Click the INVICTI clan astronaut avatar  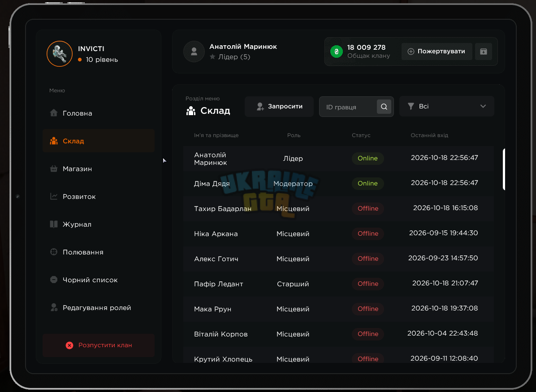pyautogui.click(x=60, y=54)
